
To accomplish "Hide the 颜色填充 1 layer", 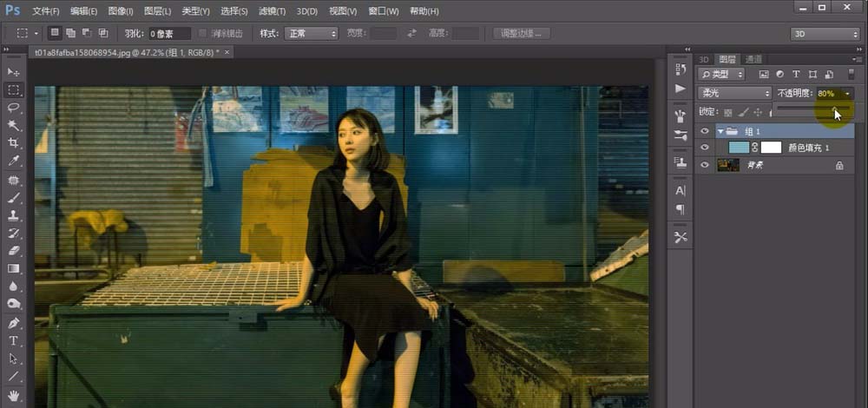I will (705, 148).
